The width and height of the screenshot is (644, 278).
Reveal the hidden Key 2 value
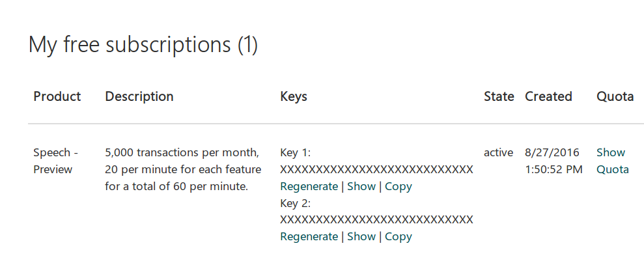point(361,236)
